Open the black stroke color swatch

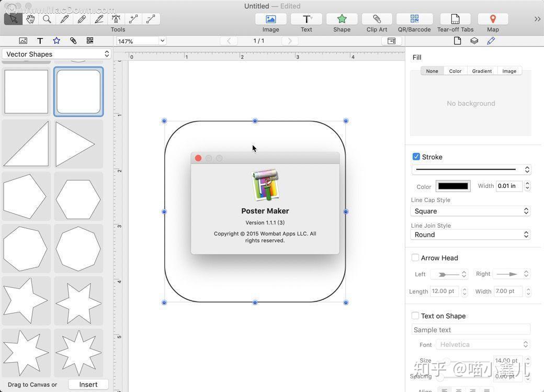point(453,186)
